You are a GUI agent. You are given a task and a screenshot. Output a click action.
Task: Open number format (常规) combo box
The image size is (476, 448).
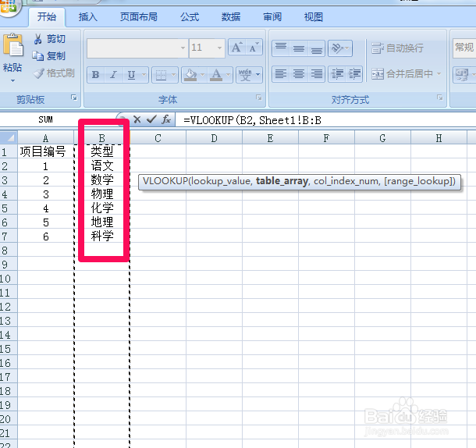click(464, 48)
